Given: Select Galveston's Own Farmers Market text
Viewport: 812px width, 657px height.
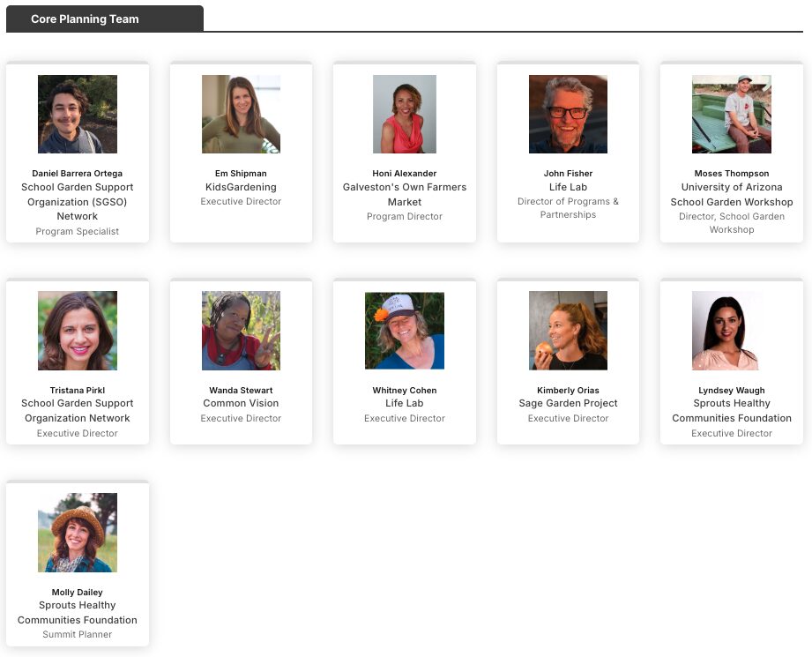Looking at the screenshot, I should [405, 194].
